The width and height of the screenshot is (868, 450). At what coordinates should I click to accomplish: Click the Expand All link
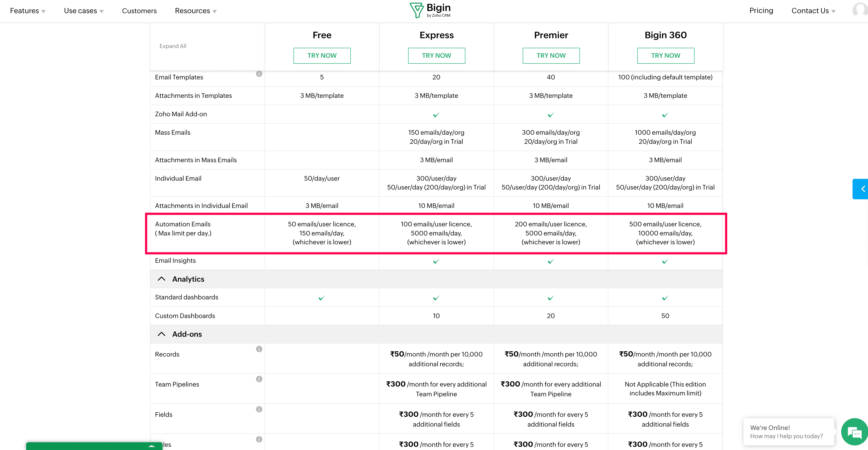(x=173, y=46)
